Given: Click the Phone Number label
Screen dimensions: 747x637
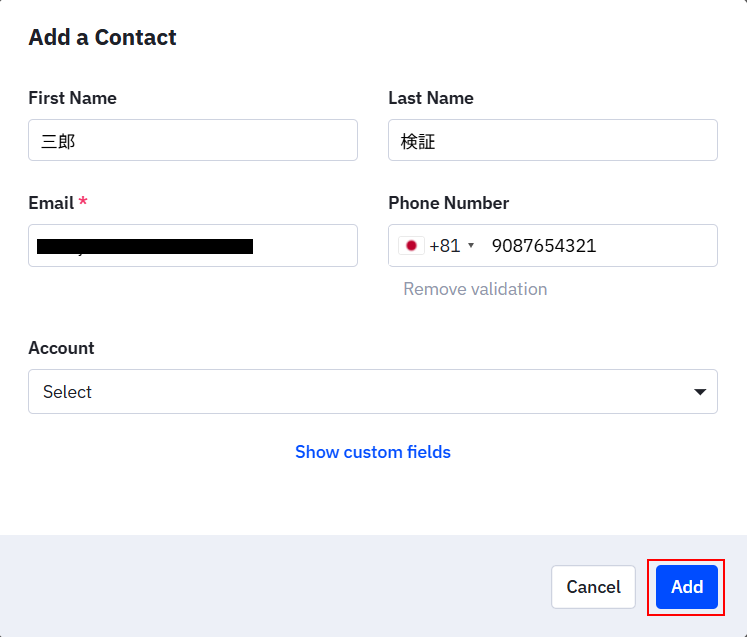Looking at the screenshot, I should [448, 203].
